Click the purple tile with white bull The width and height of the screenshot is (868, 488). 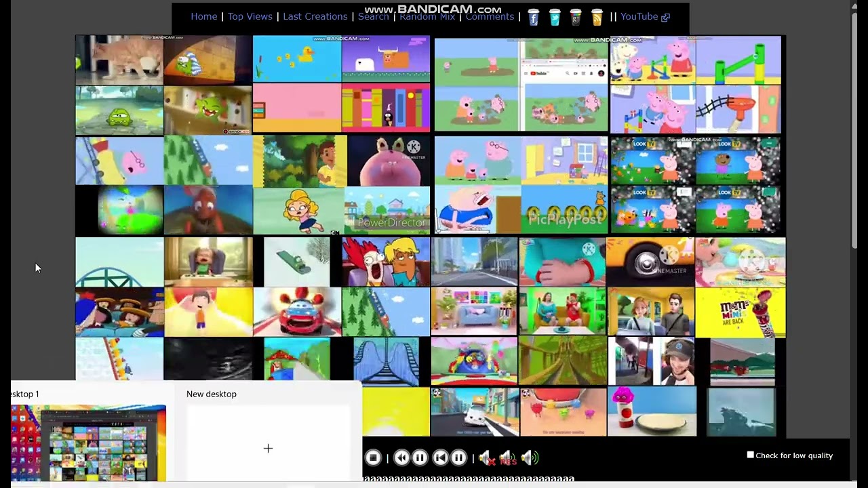(386, 59)
